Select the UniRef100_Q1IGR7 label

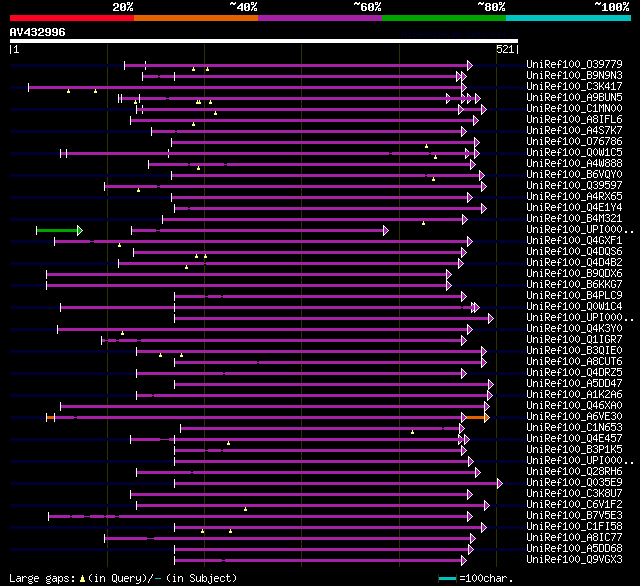[x=574, y=340]
